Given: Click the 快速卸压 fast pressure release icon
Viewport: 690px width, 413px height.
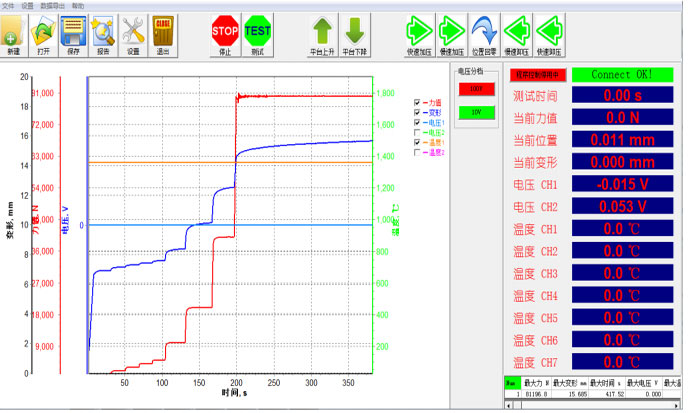Looking at the screenshot, I should tap(549, 34).
